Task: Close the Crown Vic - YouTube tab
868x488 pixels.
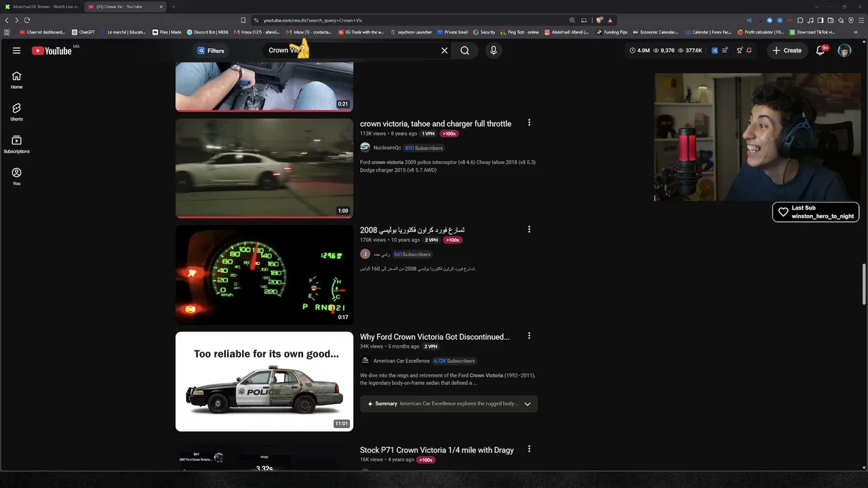Action: click(161, 7)
